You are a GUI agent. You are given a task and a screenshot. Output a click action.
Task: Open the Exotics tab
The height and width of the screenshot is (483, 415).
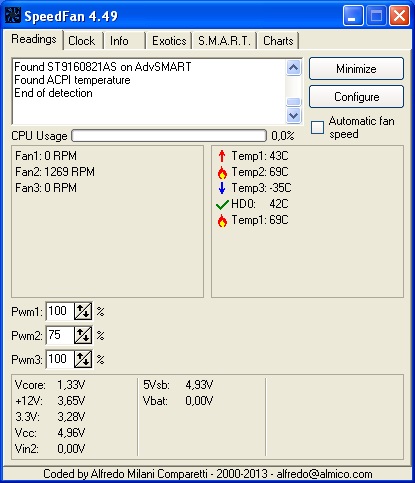click(x=169, y=41)
